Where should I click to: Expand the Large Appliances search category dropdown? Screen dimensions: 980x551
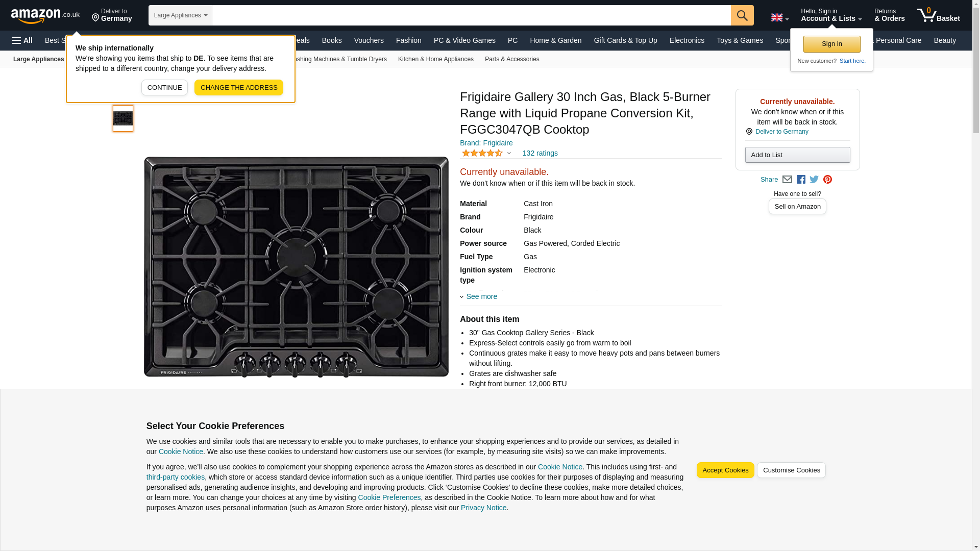click(180, 15)
